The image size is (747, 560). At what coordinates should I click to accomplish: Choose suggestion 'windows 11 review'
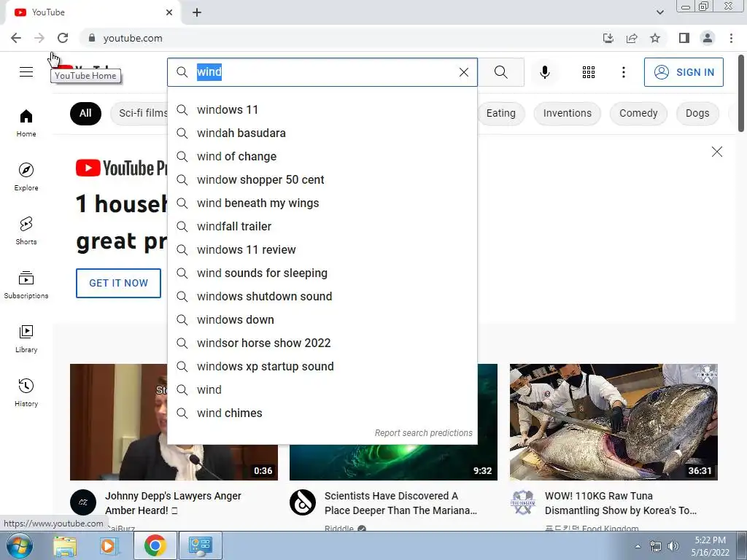click(x=322, y=249)
